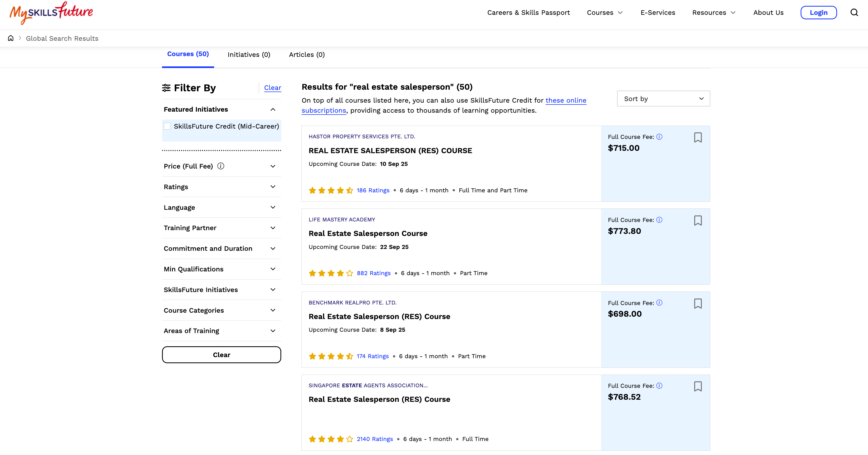Open E-Services in the header
The width and height of the screenshot is (868, 455).
pyautogui.click(x=658, y=13)
